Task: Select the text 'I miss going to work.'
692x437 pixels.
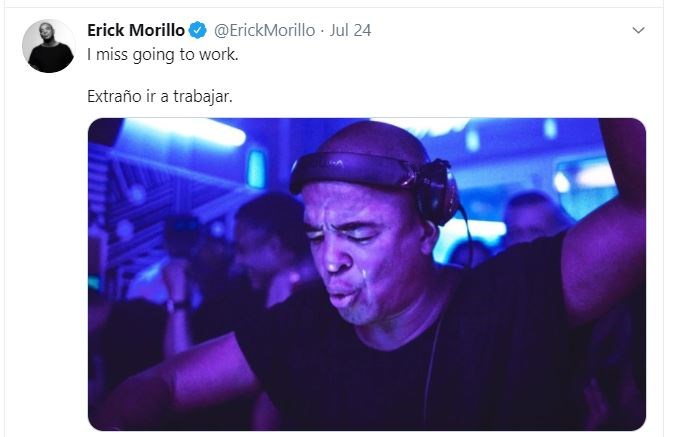Action: point(163,55)
